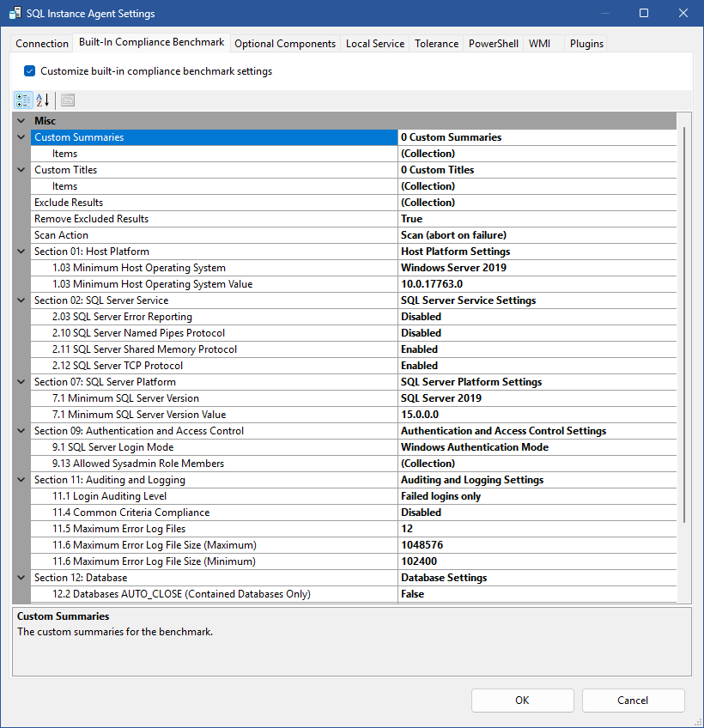
Task: Select the Built-In Compliance Benchmark tab
Action: pos(151,42)
